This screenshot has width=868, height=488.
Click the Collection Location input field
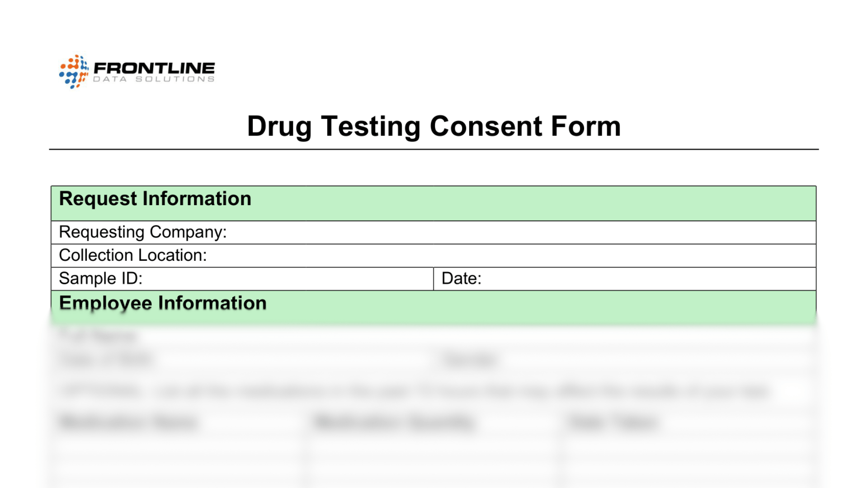coord(511,256)
